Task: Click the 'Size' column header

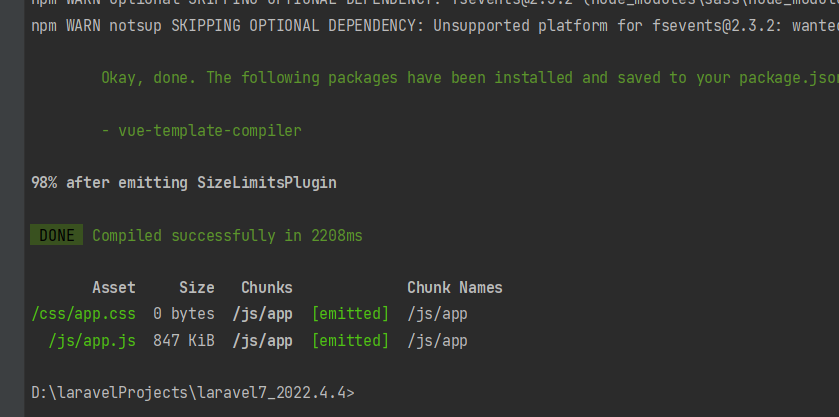Action: pyautogui.click(x=197, y=287)
